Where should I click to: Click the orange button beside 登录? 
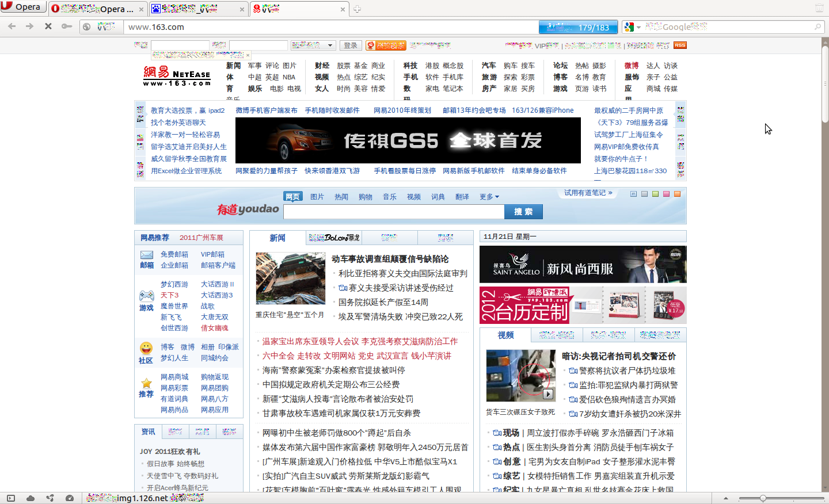coord(386,45)
